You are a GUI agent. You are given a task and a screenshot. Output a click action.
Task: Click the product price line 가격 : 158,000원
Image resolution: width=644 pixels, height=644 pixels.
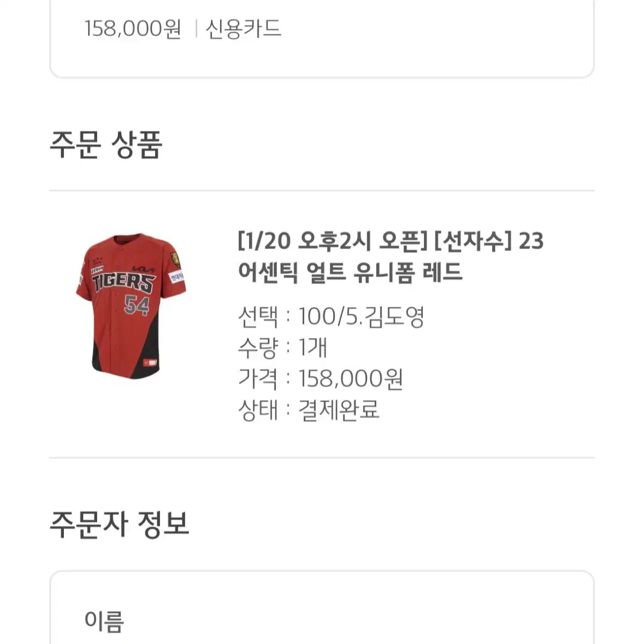pyautogui.click(x=320, y=378)
